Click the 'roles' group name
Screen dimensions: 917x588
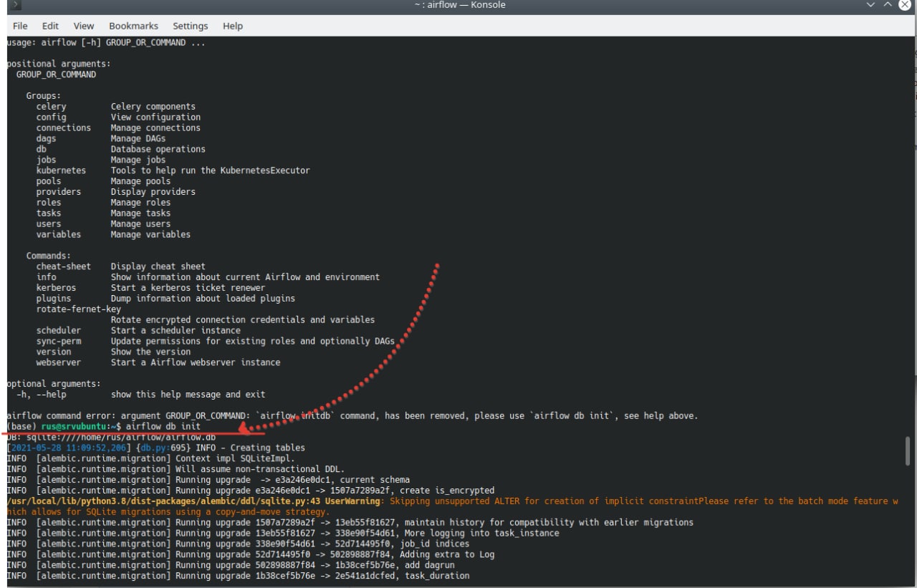pos(49,203)
